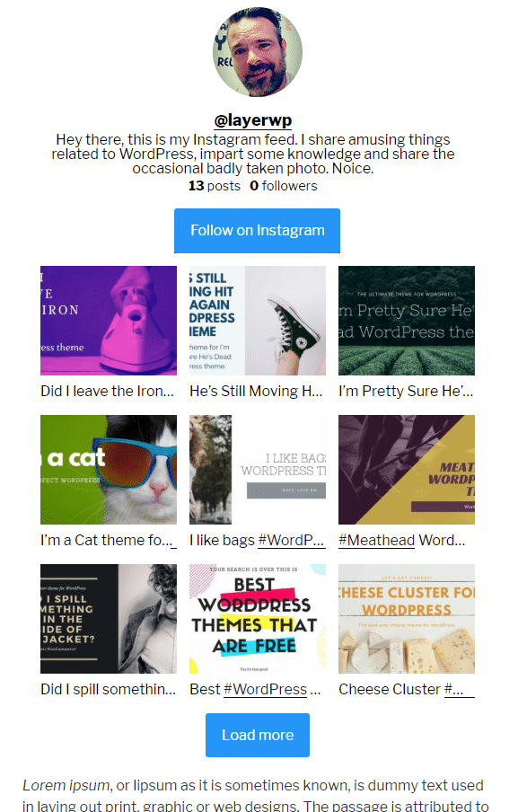Click the 'Did I leave the Iron...' caption
Screen dimensions: 518x812
point(107,391)
